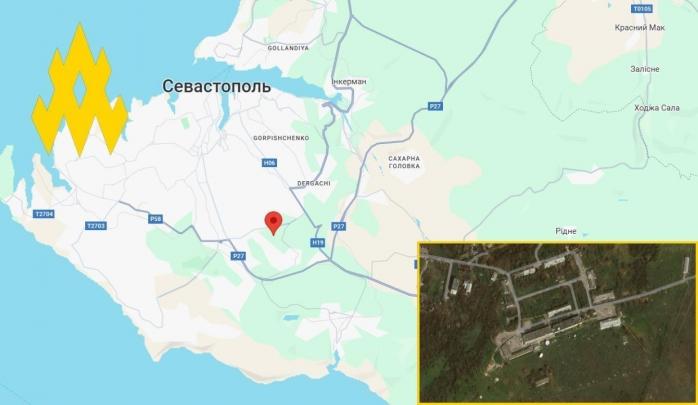This screenshot has width=698, height=405.
Task: Select the Залісне village label
Action: point(645,69)
